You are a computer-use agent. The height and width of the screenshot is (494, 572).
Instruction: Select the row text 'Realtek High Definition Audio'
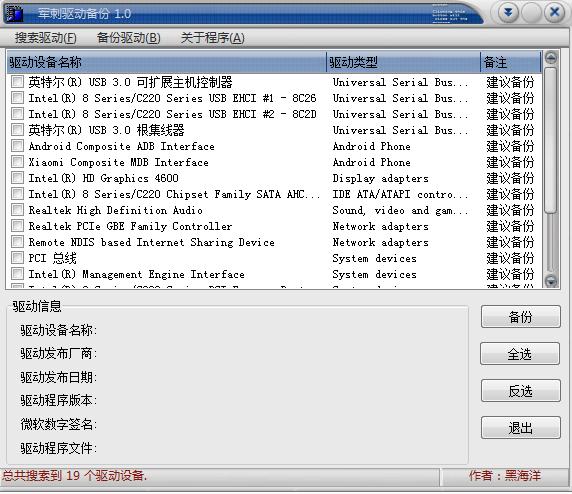[x=115, y=210]
